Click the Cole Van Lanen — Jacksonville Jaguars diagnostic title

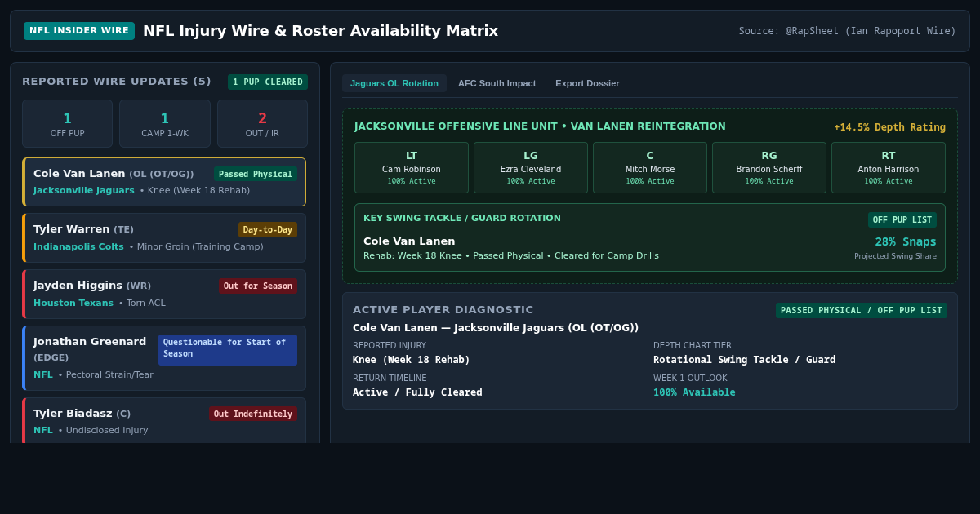496,328
